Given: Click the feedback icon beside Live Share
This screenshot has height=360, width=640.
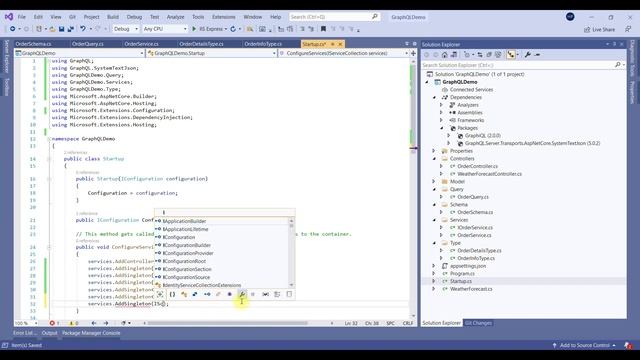Looking at the screenshot, I should (x=628, y=29).
